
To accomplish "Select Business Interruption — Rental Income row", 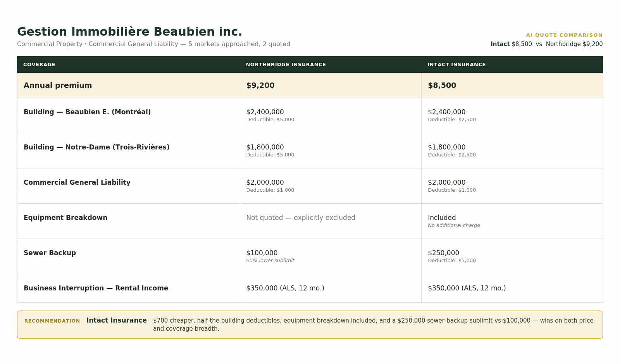I will click(x=310, y=288).
